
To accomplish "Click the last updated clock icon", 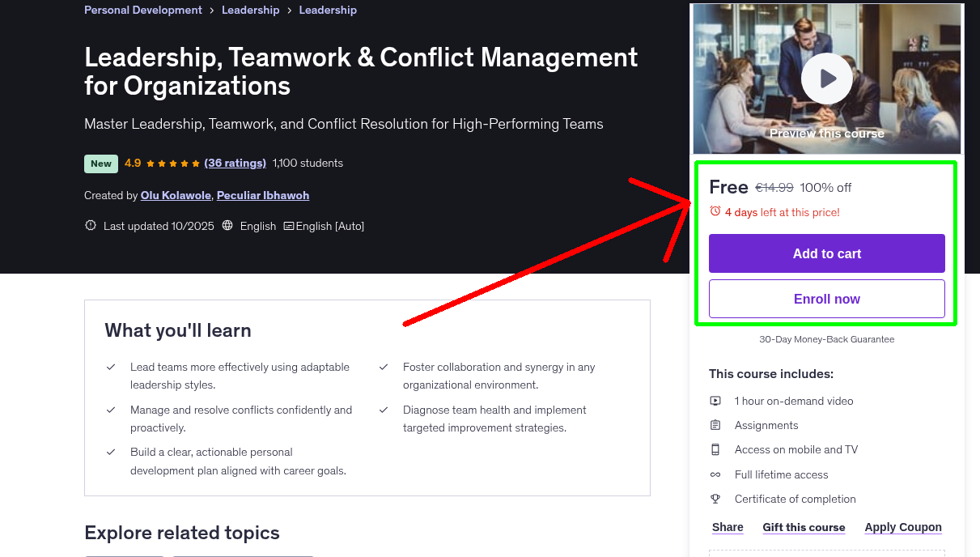I will coord(90,226).
